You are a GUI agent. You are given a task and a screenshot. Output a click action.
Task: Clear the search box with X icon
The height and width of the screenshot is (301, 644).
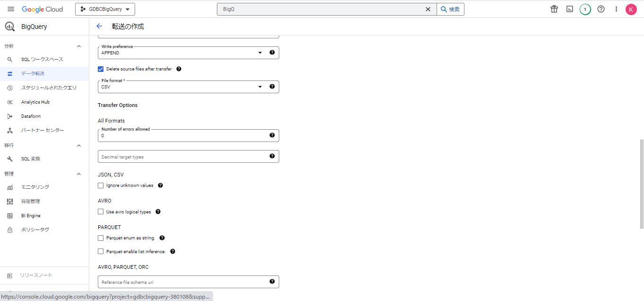428,9
